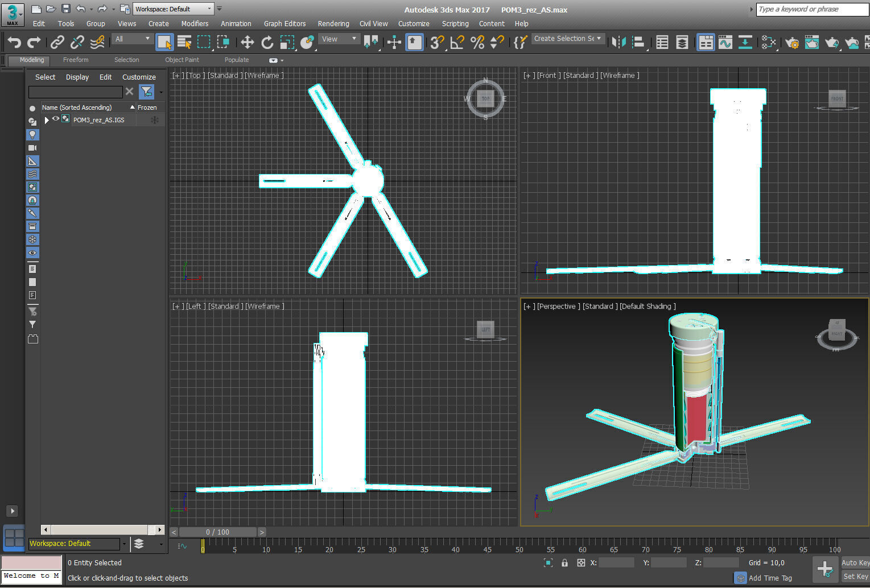Open Rendered Frame Window icon
Viewport: 870px width, 588px height.
click(812, 42)
